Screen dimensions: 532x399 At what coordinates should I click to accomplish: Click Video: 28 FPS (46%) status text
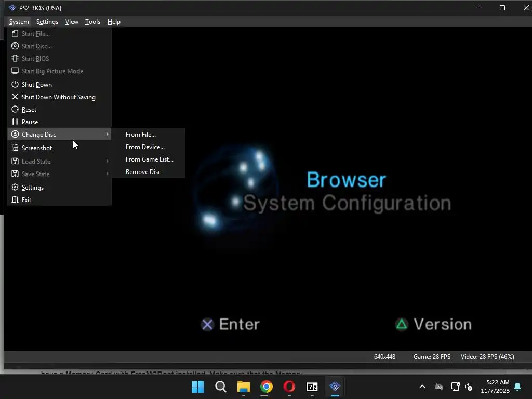487,357
